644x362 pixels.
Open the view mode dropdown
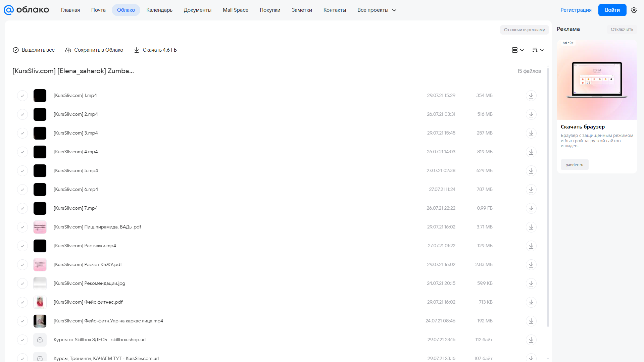(x=518, y=50)
